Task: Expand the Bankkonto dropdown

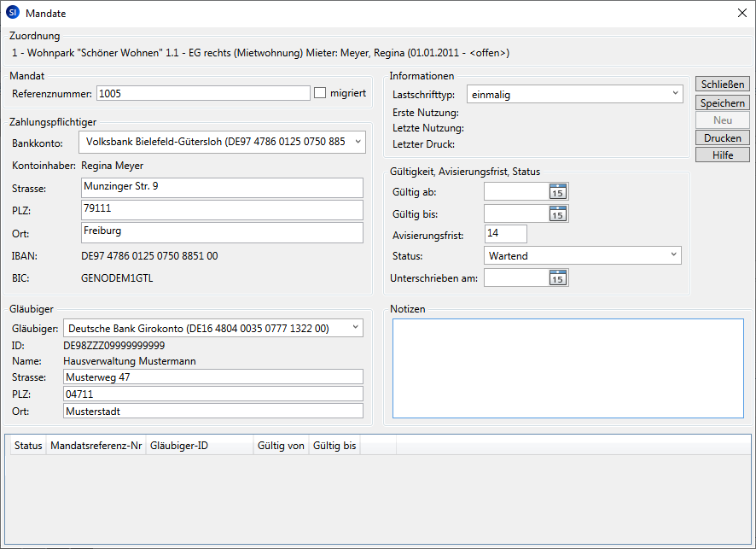Action: [x=357, y=142]
